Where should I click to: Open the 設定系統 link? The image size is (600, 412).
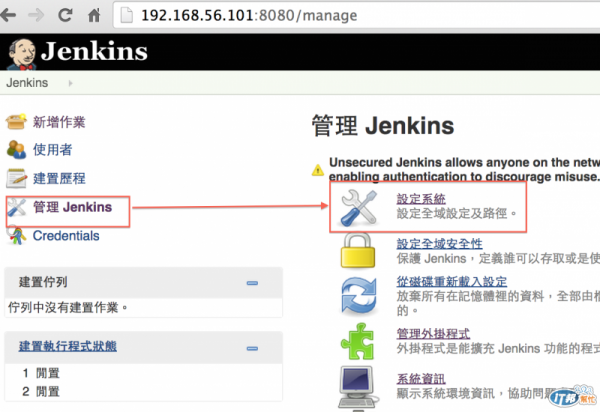click(421, 199)
